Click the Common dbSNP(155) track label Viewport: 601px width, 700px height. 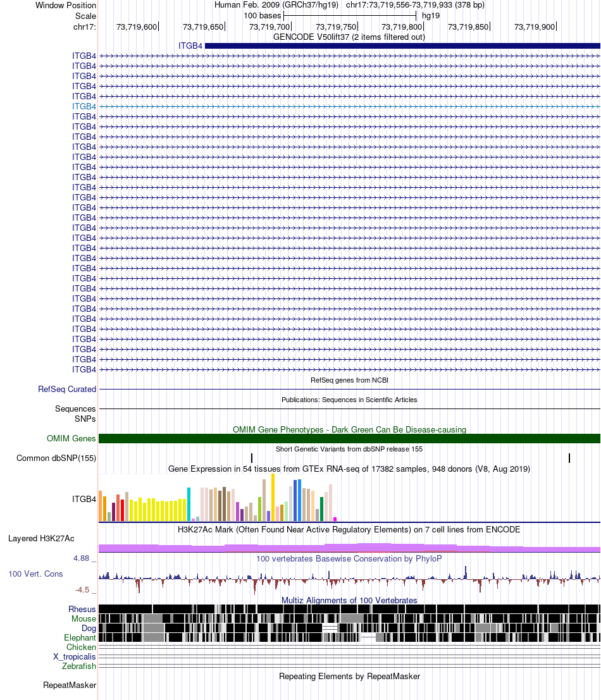pos(56,458)
